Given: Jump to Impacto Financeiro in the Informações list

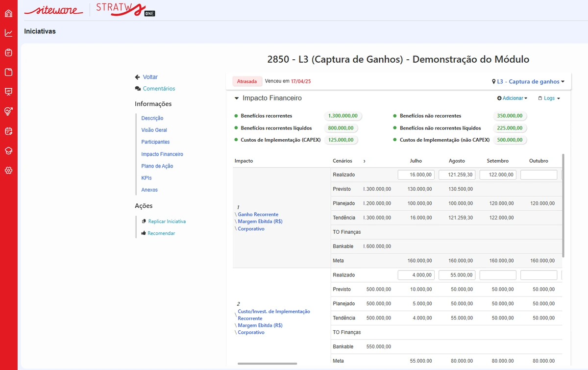Looking at the screenshot, I should pyautogui.click(x=162, y=154).
